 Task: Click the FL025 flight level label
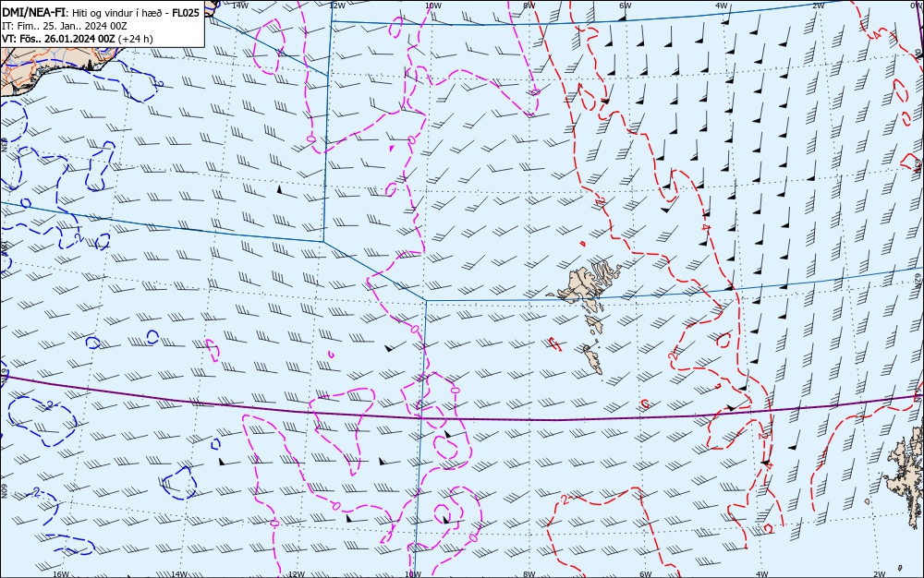point(186,13)
